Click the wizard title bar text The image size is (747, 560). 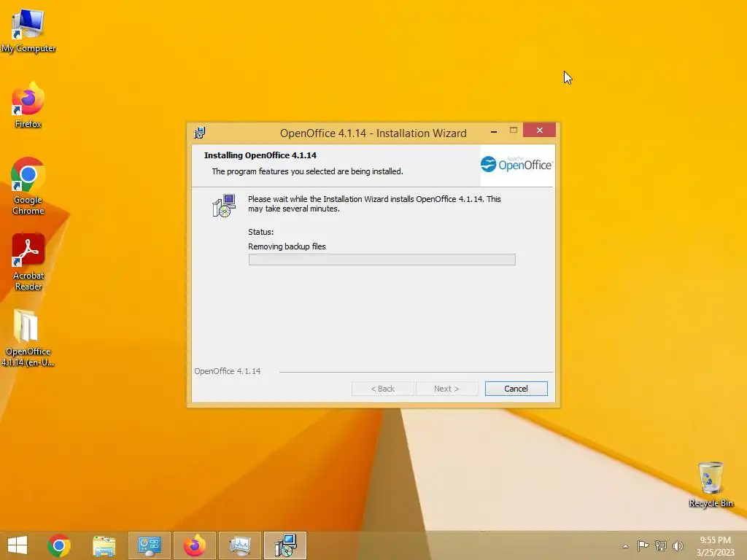(x=373, y=133)
